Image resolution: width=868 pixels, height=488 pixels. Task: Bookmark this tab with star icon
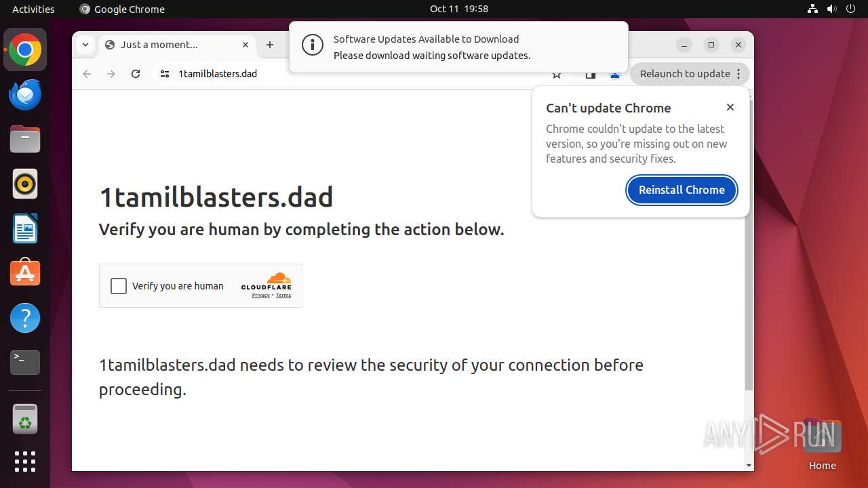557,75
